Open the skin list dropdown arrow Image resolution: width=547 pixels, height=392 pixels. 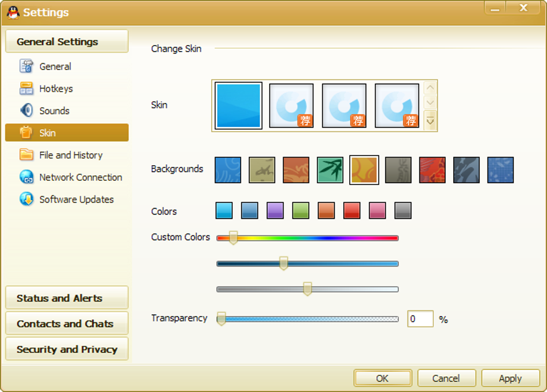(x=430, y=120)
